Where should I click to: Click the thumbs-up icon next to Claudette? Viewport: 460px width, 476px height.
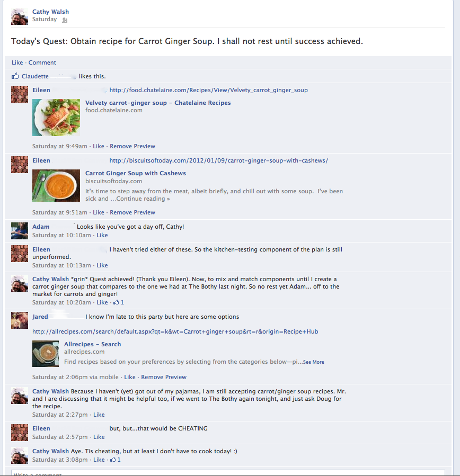pos(15,76)
